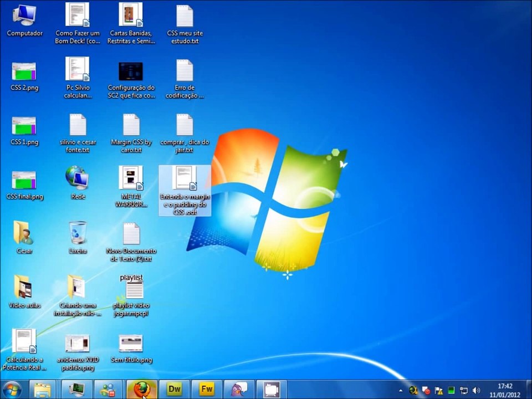Click the tray icon with red blocked badge
Image resolution: width=532 pixels, height=399 pixels.
[426, 391]
